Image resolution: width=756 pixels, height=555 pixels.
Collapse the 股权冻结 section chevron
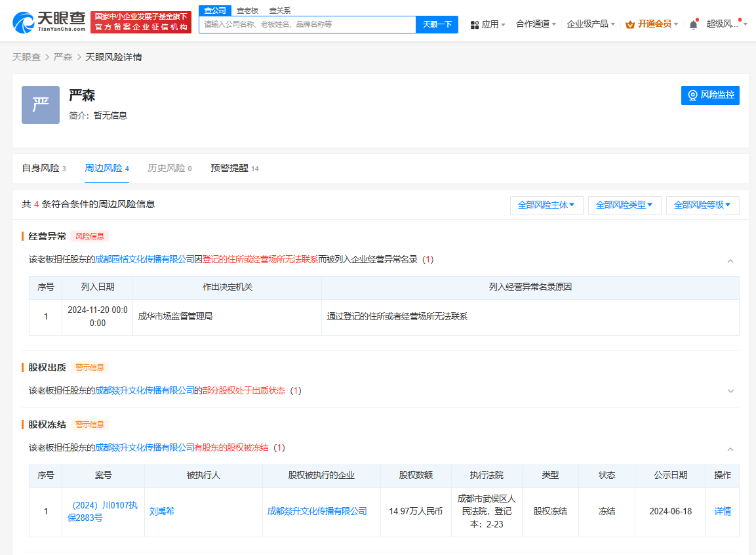coord(730,449)
